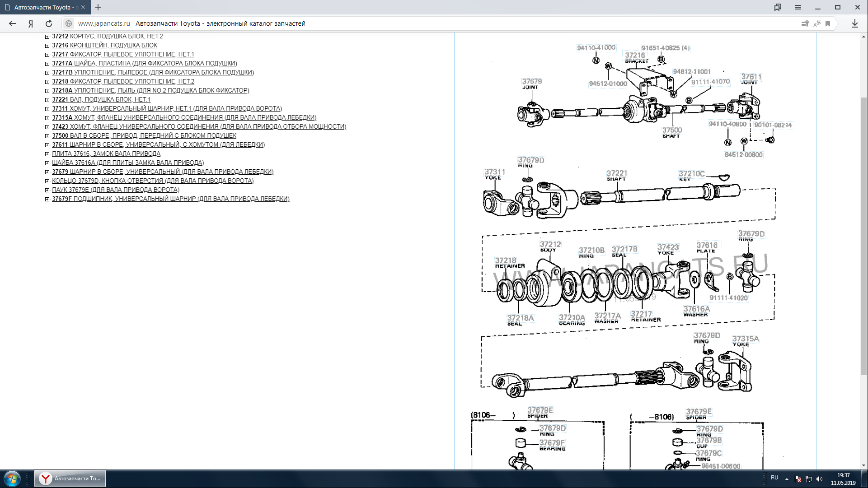Expand the 37311 ХОМУТ row
Image resolution: width=868 pixels, height=488 pixels.
point(47,109)
